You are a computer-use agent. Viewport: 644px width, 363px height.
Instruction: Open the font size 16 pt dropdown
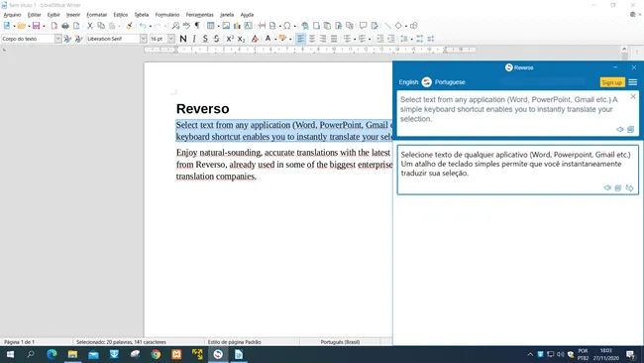171,39
